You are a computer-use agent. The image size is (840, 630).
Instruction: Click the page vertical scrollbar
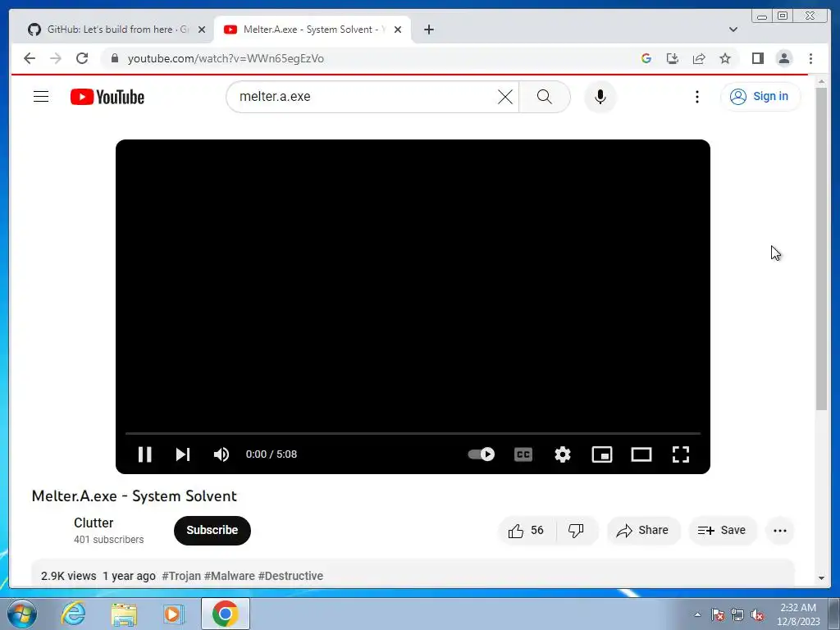point(821,249)
